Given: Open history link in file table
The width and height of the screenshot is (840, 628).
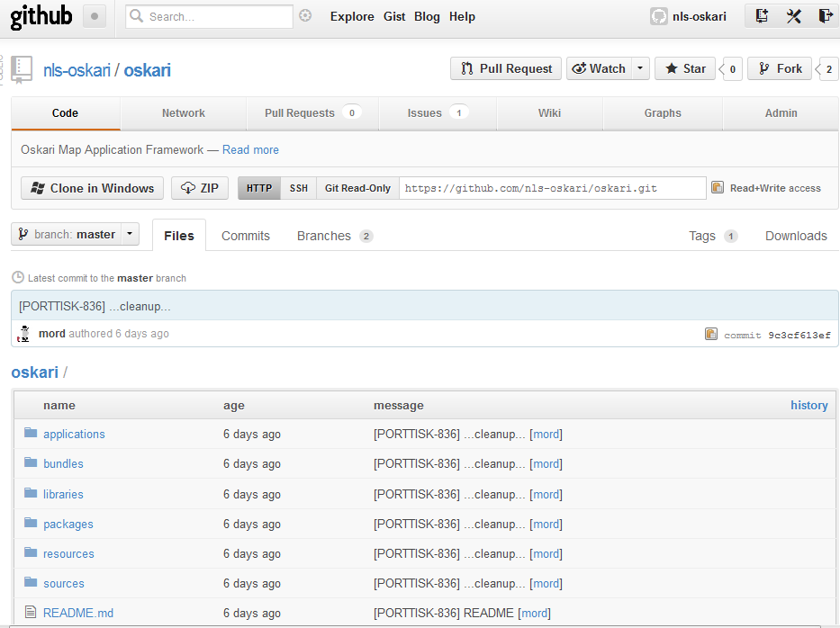Looking at the screenshot, I should (x=808, y=405).
